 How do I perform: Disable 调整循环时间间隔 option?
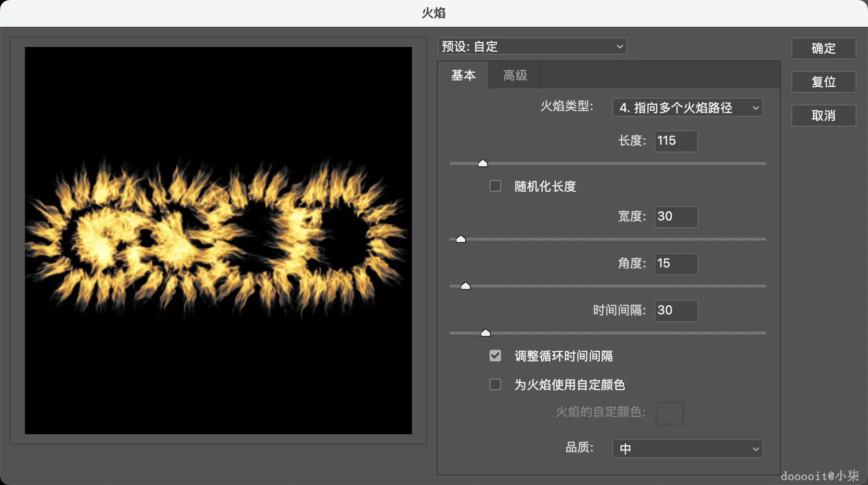pyautogui.click(x=495, y=356)
